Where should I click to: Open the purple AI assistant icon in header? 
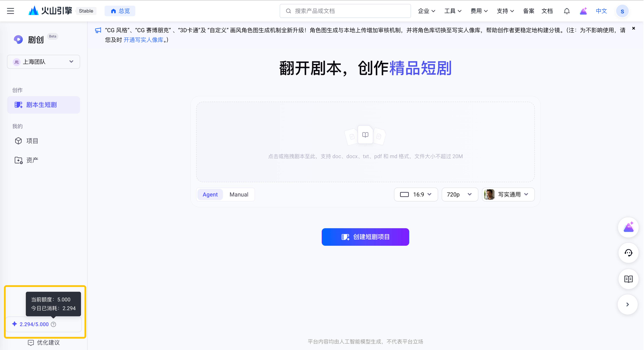(583, 11)
